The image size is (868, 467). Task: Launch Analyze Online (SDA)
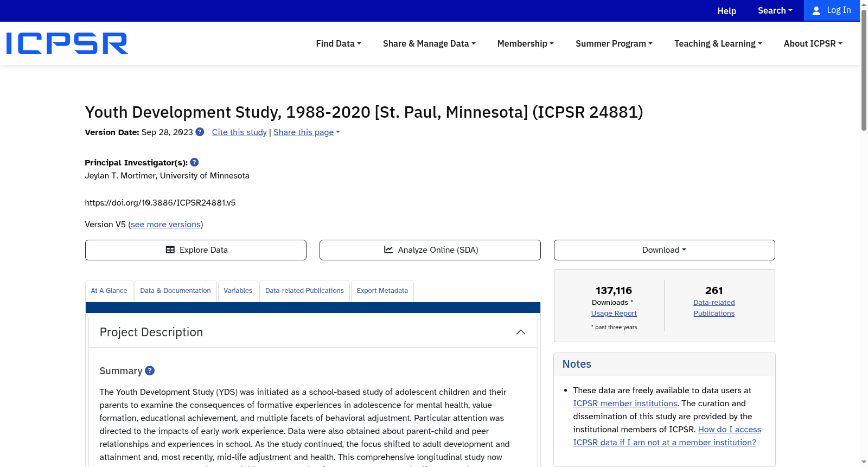click(x=430, y=250)
